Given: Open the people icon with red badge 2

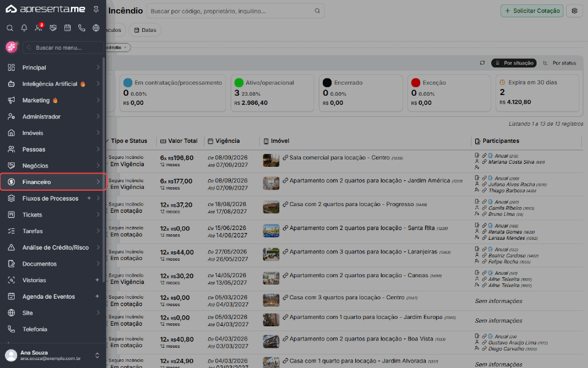Looking at the screenshot, I should pos(39,28).
